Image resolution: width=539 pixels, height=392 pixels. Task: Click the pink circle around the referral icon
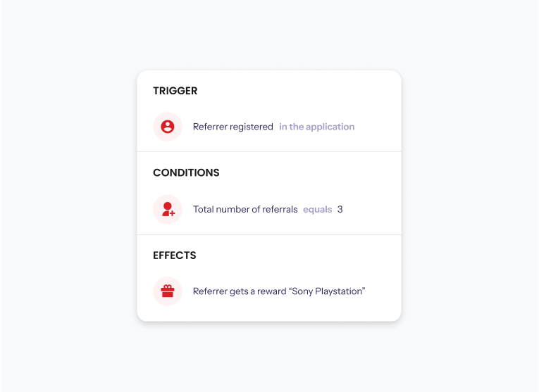pos(168,209)
